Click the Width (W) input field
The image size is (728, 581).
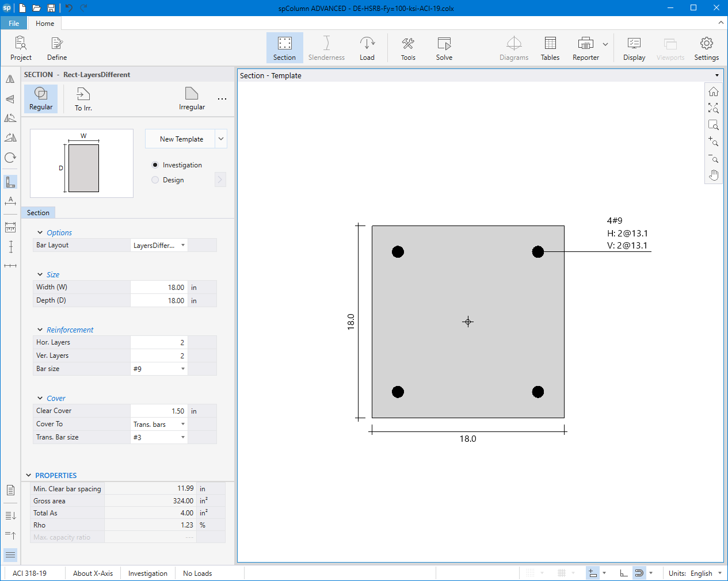click(159, 287)
